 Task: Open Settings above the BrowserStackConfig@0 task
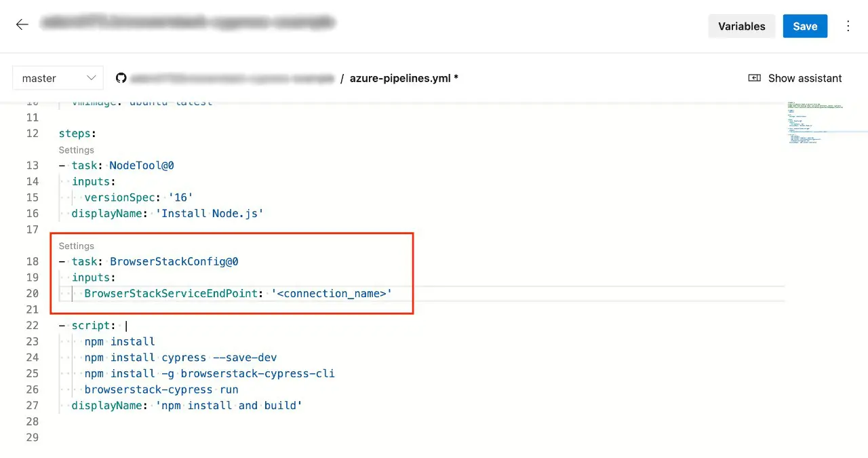pyautogui.click(x=76, y=246)
